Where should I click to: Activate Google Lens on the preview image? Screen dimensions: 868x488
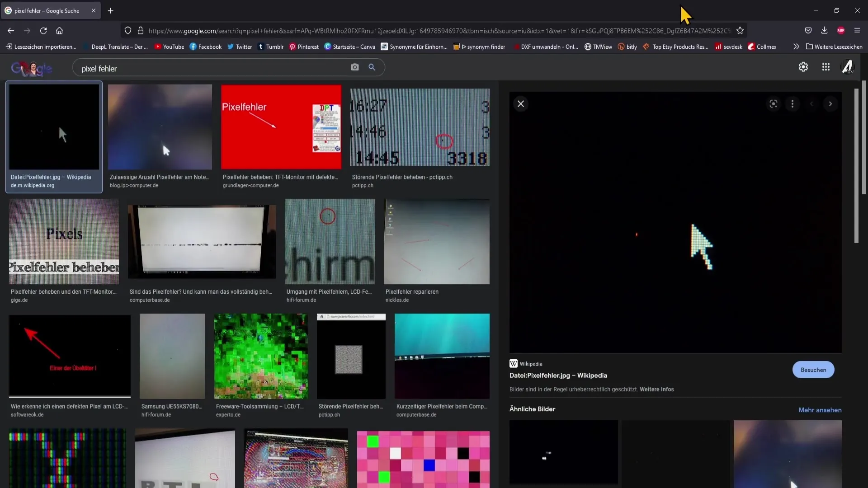(774, 104)
